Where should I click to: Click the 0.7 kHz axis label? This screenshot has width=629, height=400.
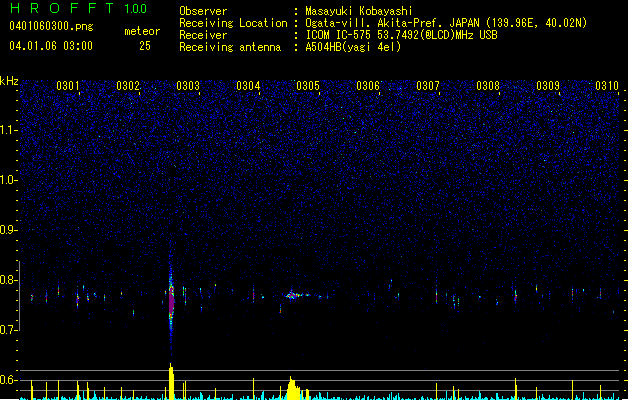coord(8,330)
